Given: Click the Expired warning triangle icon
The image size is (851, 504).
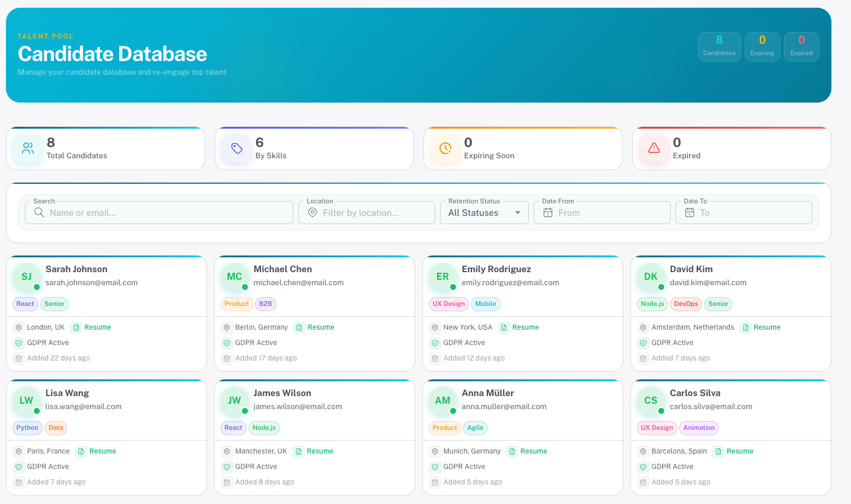Looking at the screenshot, I should point(654,149).
